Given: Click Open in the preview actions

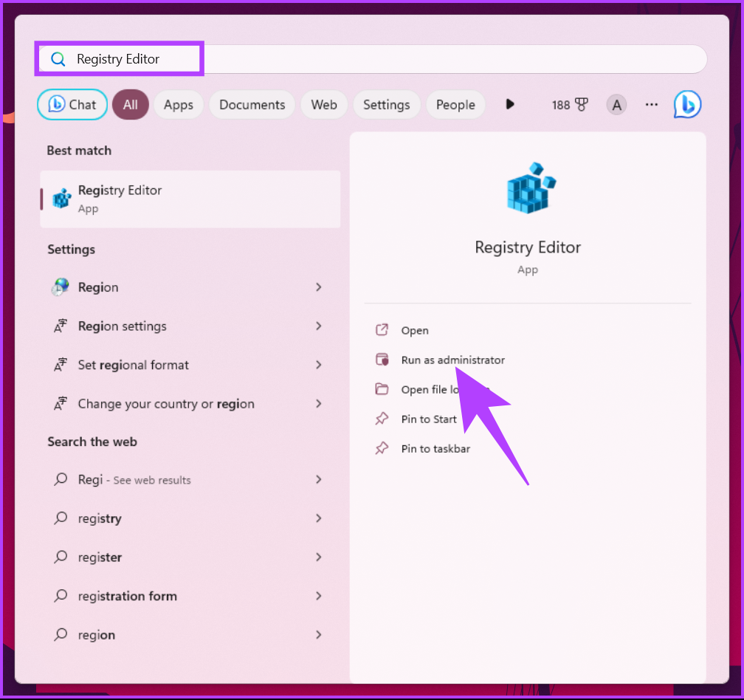Looking at the screenshot, I should pyautogui.click(x=415, y=330).
